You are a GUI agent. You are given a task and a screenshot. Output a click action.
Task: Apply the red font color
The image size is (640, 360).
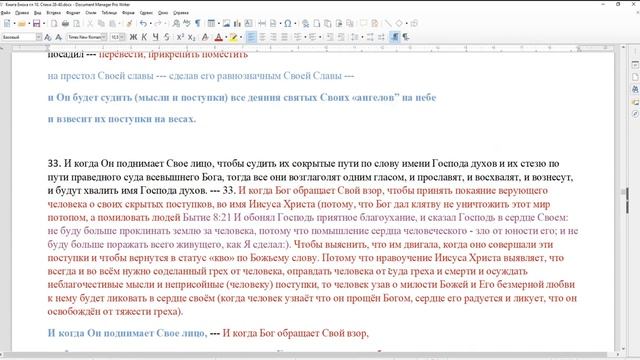coord(218,37)
